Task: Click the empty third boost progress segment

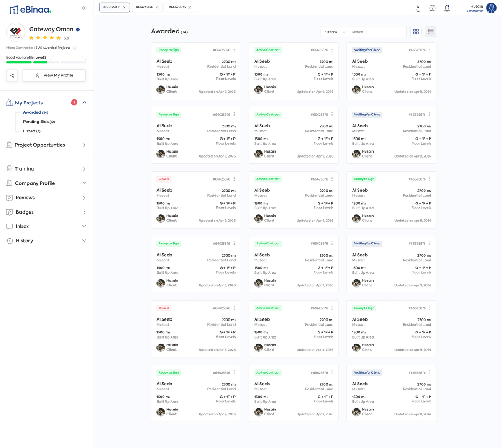Action: click(x=74, y=62)
